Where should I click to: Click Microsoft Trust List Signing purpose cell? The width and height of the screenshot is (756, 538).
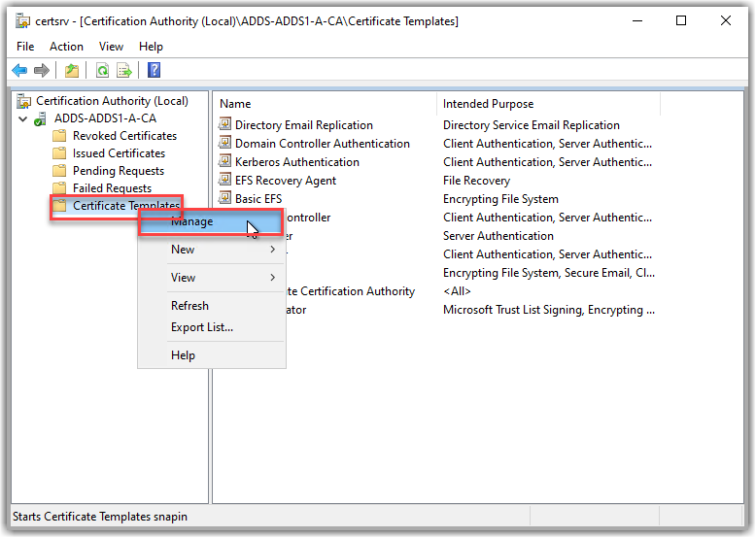coord(549,310)
